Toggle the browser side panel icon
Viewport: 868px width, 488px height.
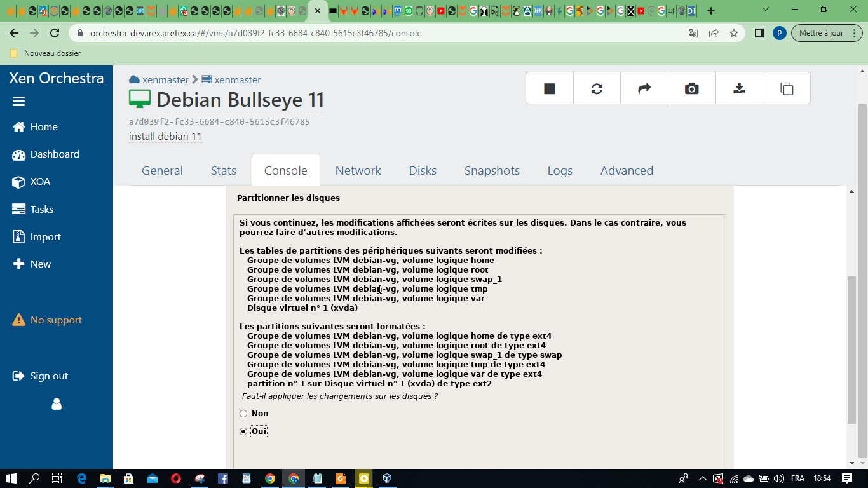pyautogui.click(x=759, y=33)
